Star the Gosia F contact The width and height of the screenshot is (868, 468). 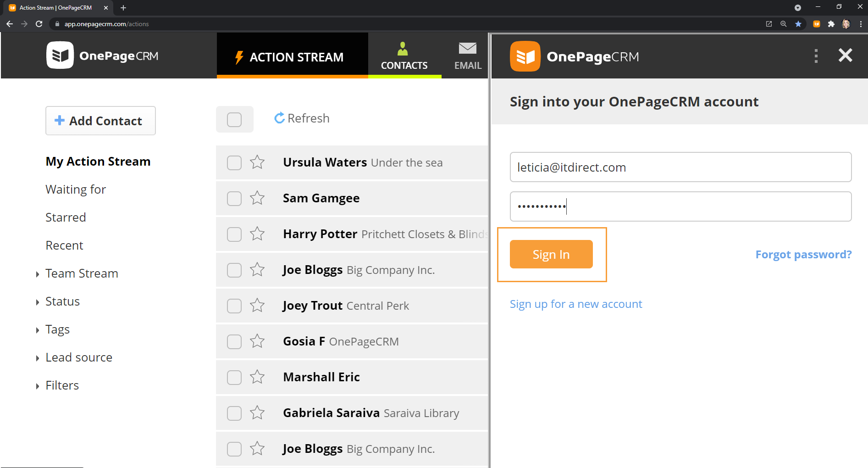coord(257,341)
